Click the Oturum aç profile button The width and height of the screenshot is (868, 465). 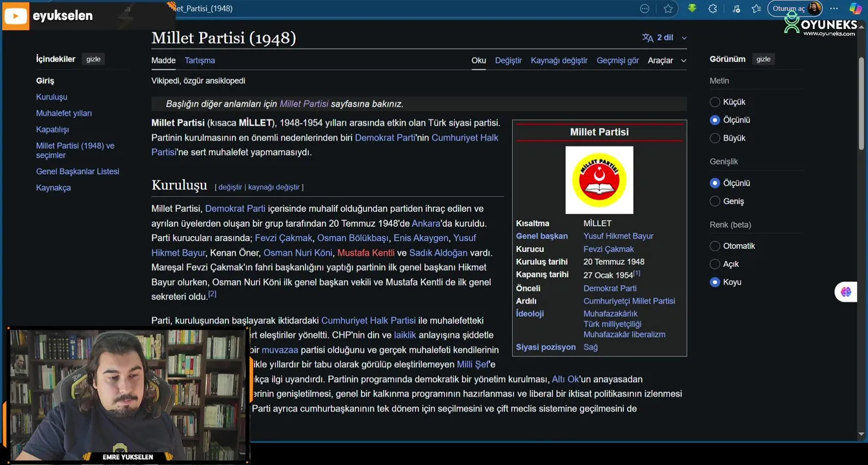[795, 8]
